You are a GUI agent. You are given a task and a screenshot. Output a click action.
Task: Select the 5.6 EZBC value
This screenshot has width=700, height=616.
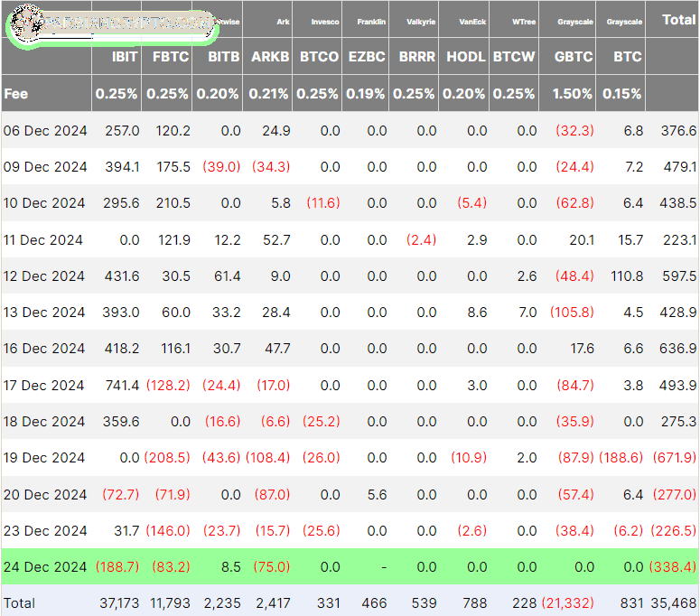coord(378,495)
